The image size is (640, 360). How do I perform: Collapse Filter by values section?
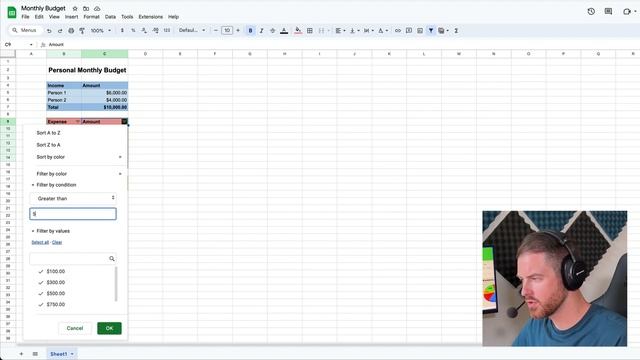(51, 231)
